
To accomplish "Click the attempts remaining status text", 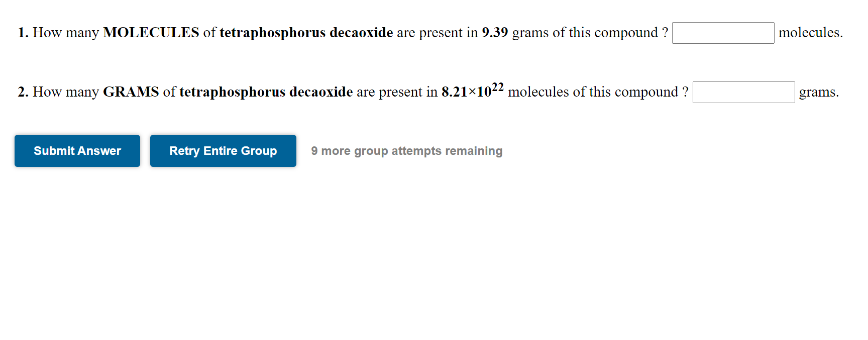I will coord(407,151).
